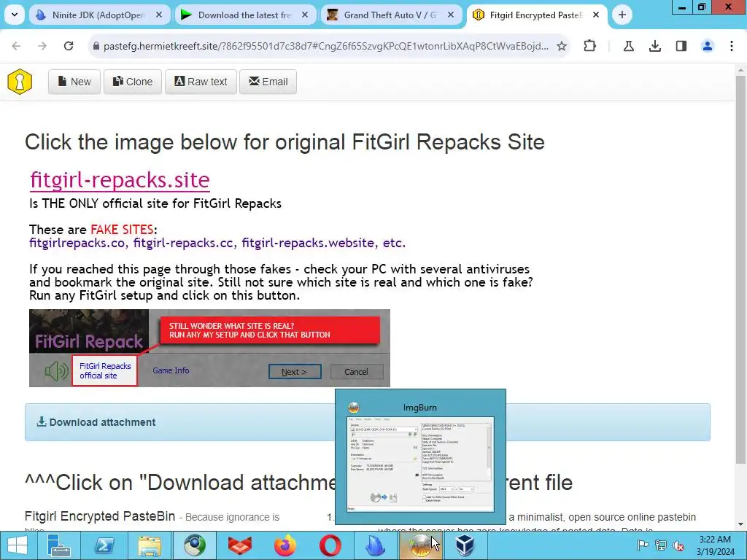Go forward to the next page
The image size is (747, 560).
pos(42,46)
